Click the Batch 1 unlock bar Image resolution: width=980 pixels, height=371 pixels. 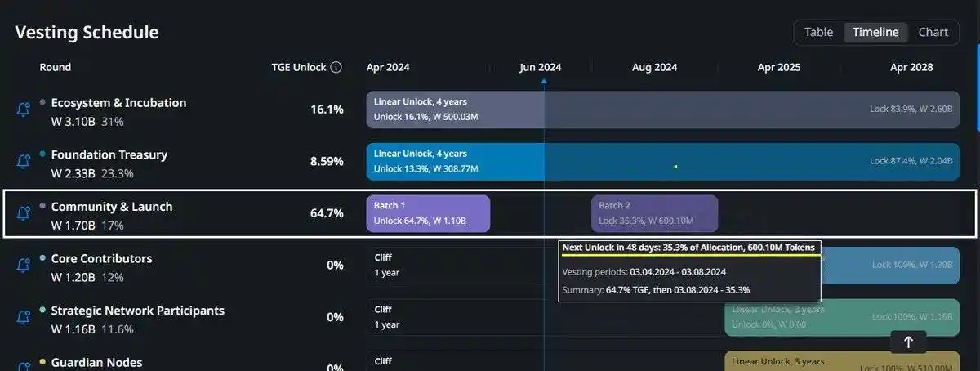click(428, 213)
